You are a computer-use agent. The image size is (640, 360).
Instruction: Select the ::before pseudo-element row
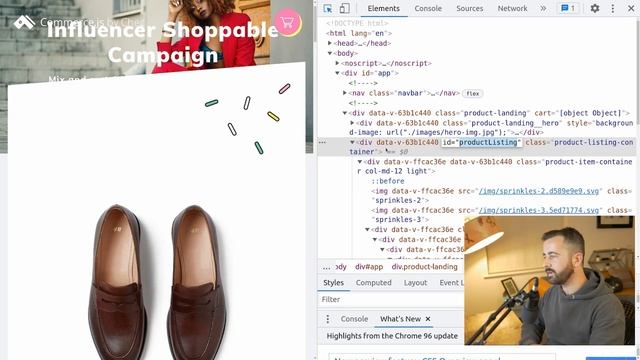[x=388, y=181]
